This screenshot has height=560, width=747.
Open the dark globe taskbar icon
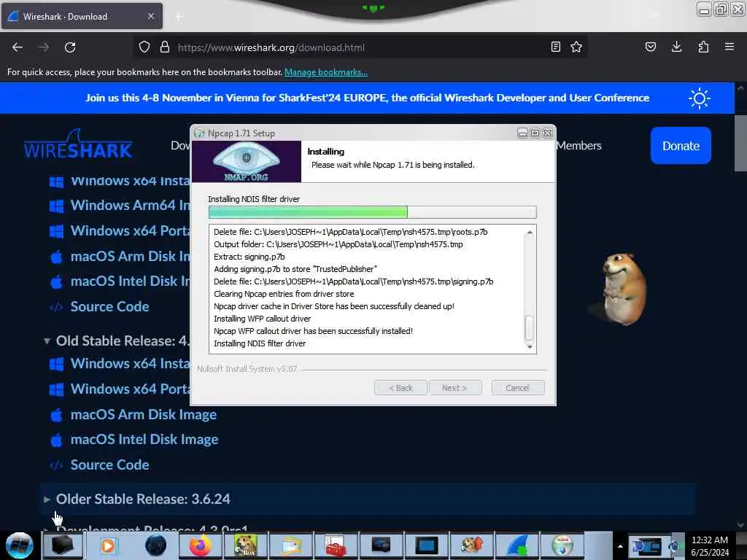pyautogui.click(x=155, y=545)
